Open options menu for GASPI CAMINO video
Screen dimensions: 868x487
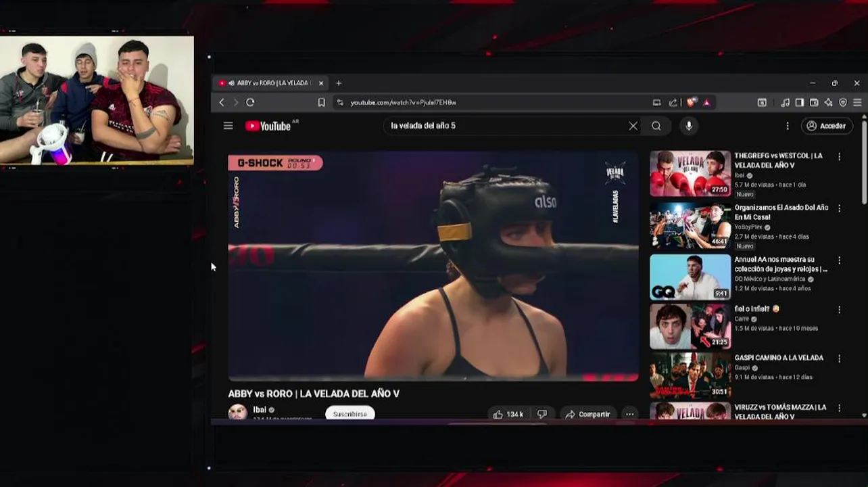pos(840,358)
